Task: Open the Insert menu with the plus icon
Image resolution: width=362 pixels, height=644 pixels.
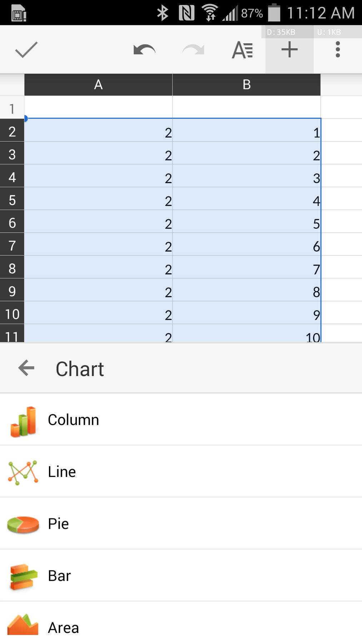Action: click(x=289, y=49)
